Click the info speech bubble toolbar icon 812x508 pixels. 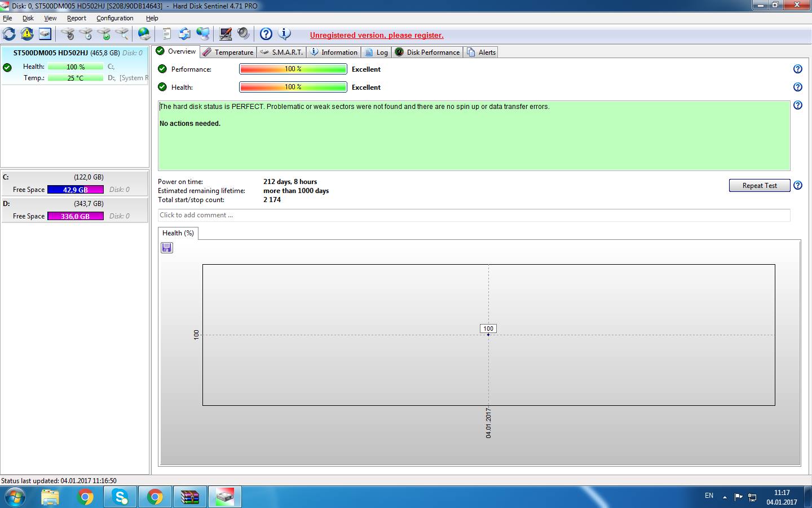click(285, 34)
